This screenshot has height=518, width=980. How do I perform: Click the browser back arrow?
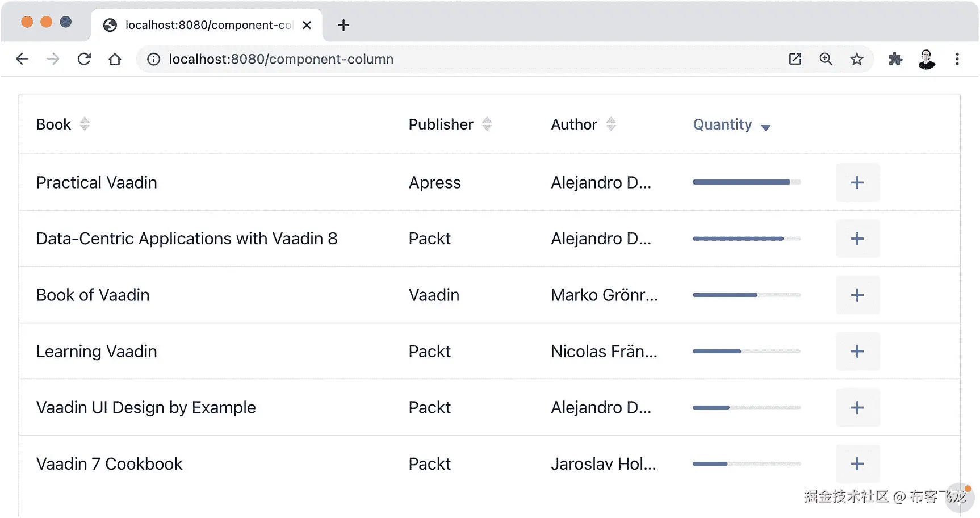[22, 59]
